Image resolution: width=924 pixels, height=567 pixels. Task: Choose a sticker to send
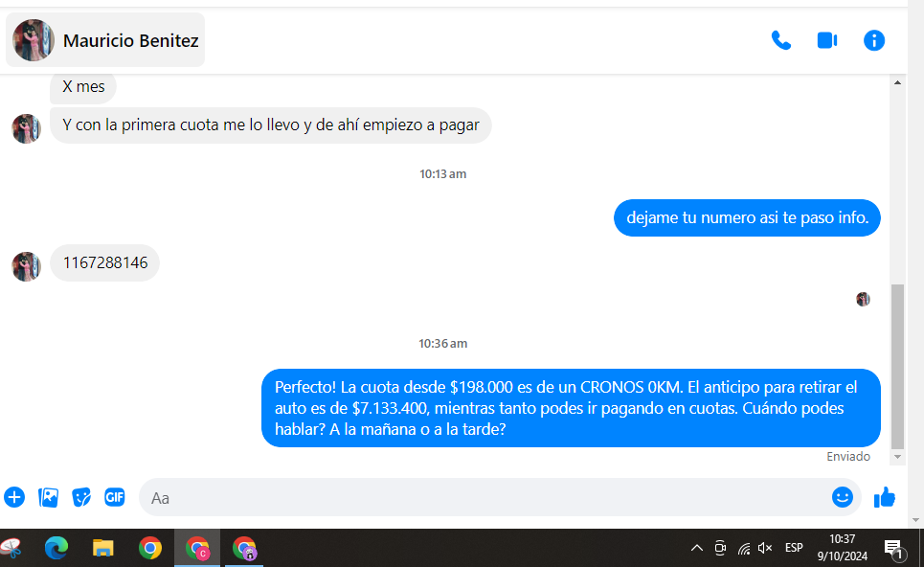[x=81, y=497]
